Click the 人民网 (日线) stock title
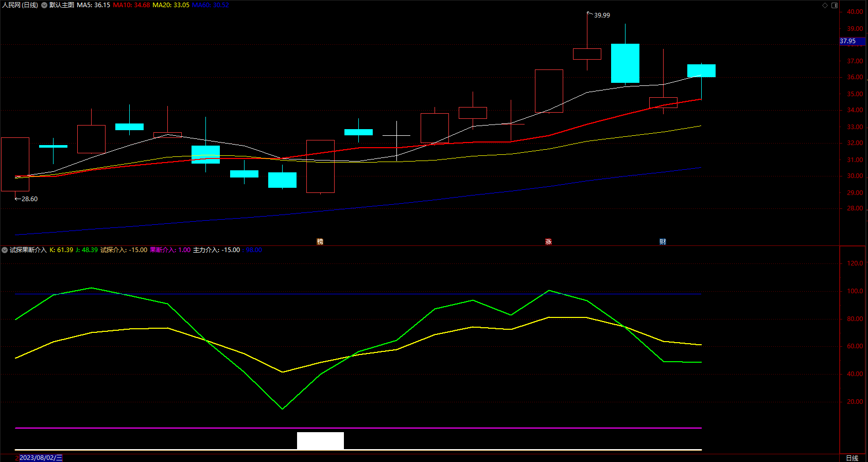868x462 pixels. point(20,5)
